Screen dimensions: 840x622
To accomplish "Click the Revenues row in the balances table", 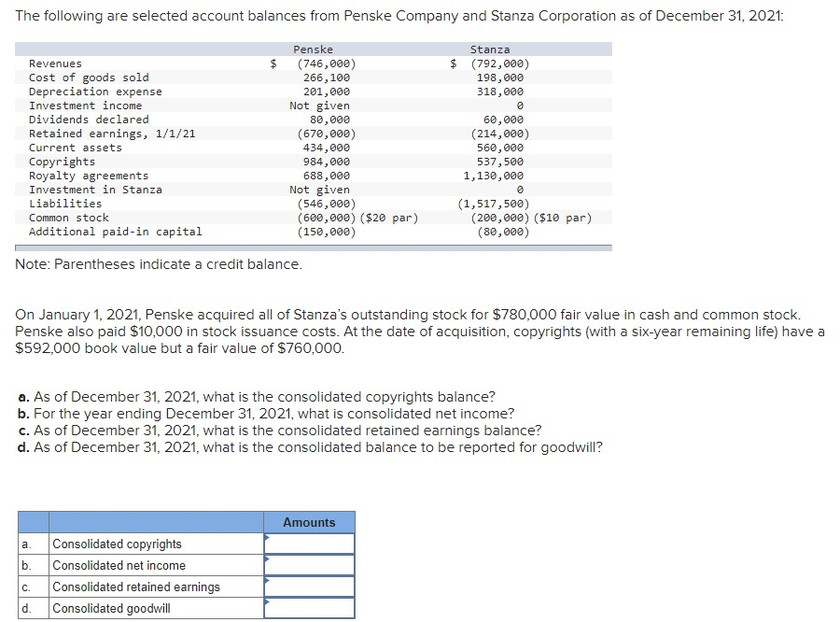I will (56, 64).
